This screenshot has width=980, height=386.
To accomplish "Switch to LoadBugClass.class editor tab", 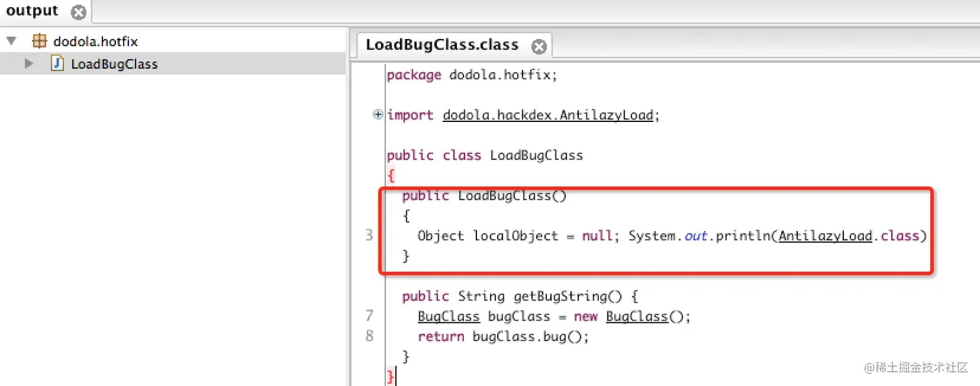I will [442, 45].
